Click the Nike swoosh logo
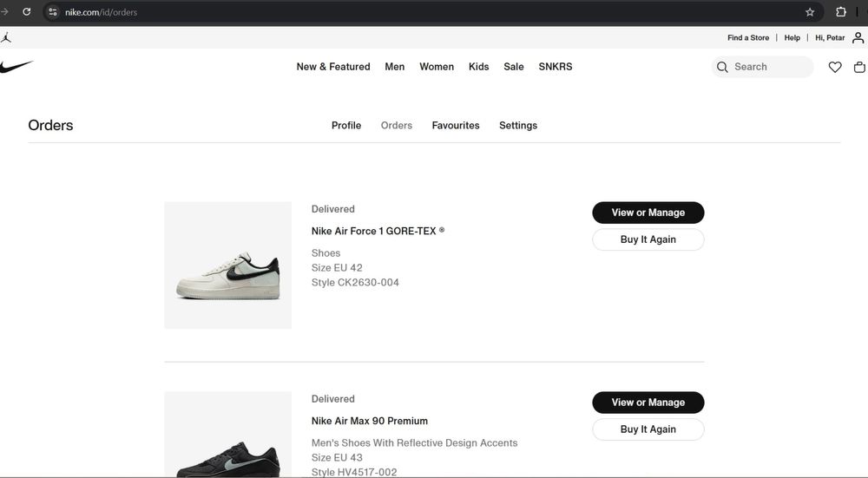 click(16, 67)
